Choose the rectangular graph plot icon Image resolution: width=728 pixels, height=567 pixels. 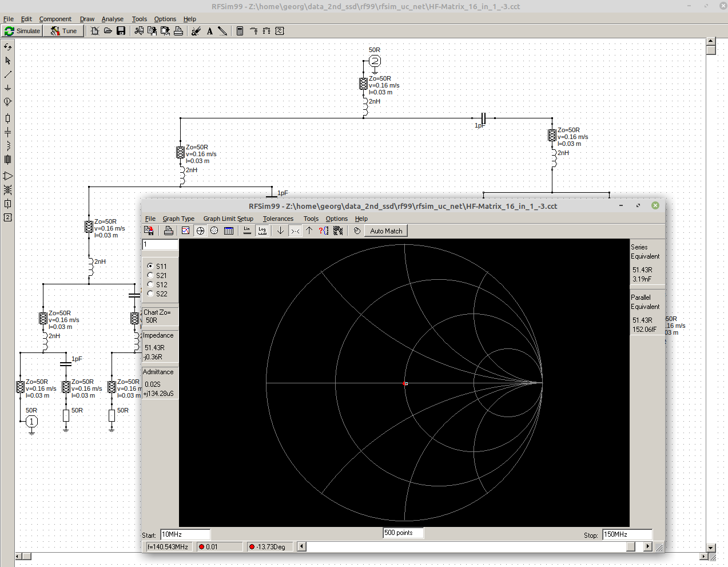coord(185,231)
